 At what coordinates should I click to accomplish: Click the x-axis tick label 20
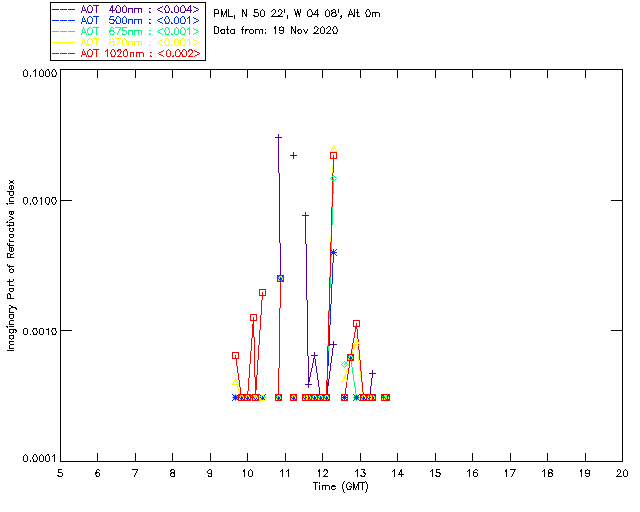622,473
